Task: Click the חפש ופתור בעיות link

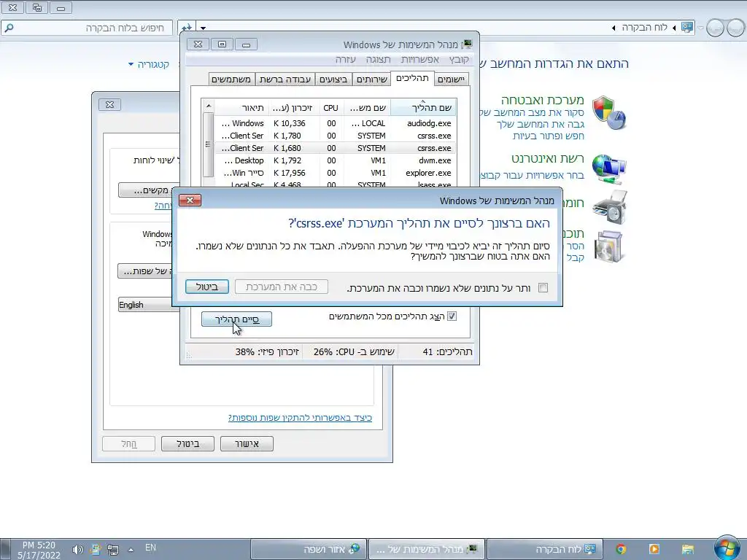Action: point(549,136)
